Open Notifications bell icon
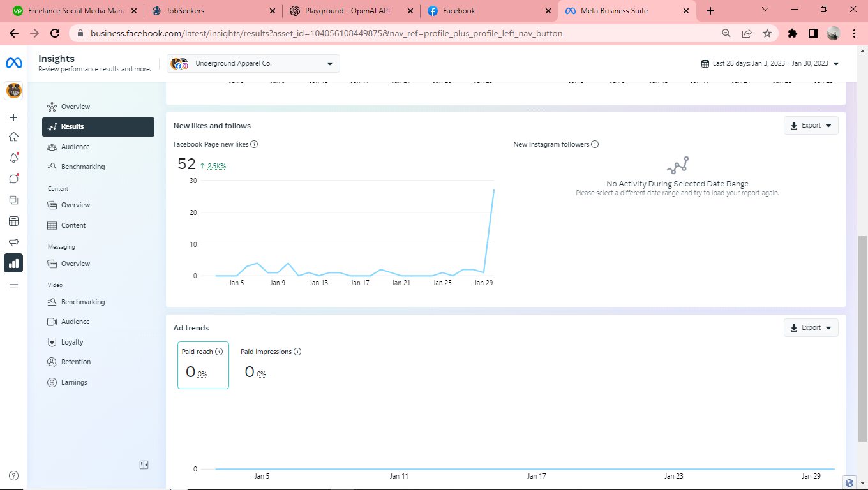This screenshot has width=868, height=490. tap(13, 158)
